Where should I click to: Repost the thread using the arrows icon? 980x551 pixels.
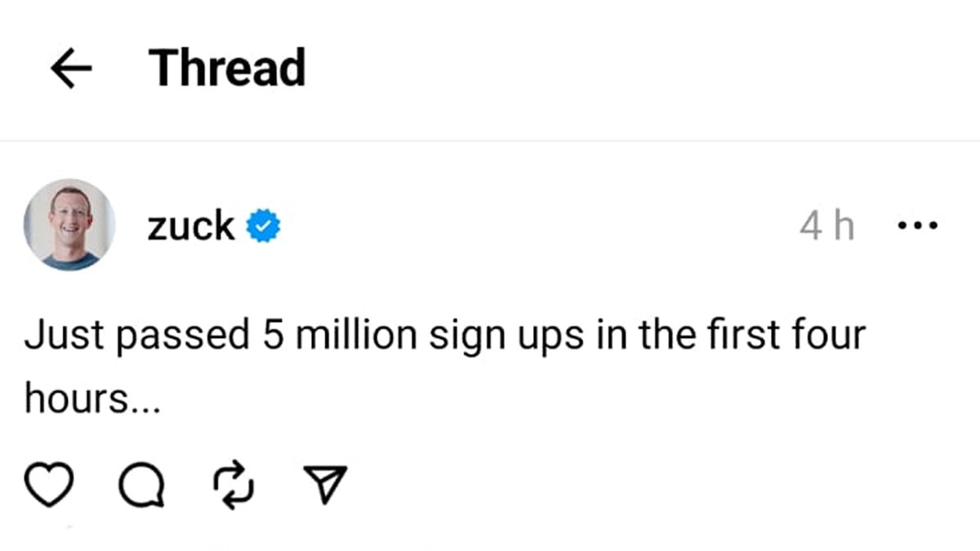click(234, 485)
